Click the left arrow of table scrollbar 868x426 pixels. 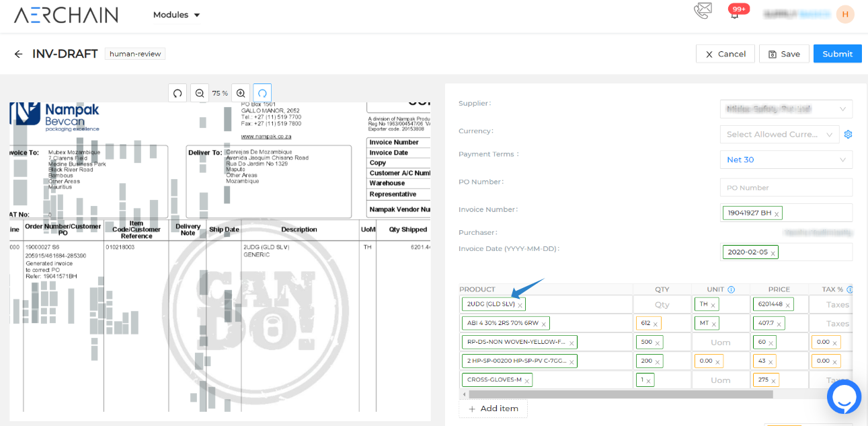pyautogui.click(x=463, y=394)
